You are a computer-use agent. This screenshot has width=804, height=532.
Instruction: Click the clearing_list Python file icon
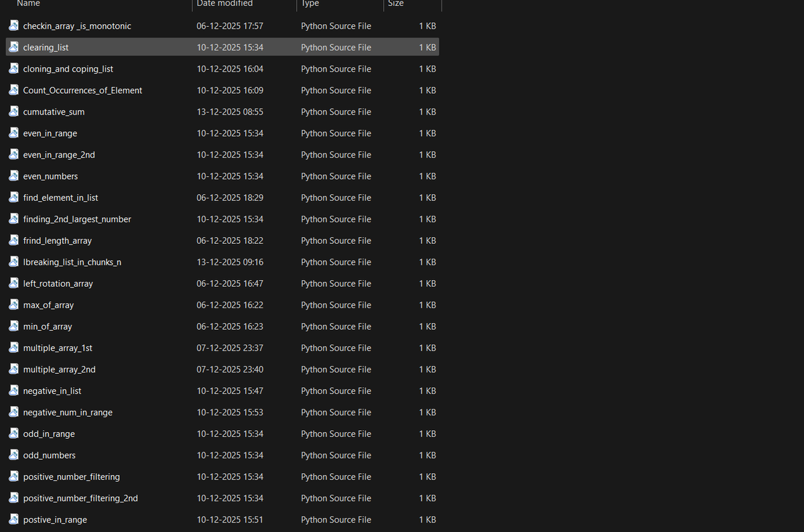(13, 47)
